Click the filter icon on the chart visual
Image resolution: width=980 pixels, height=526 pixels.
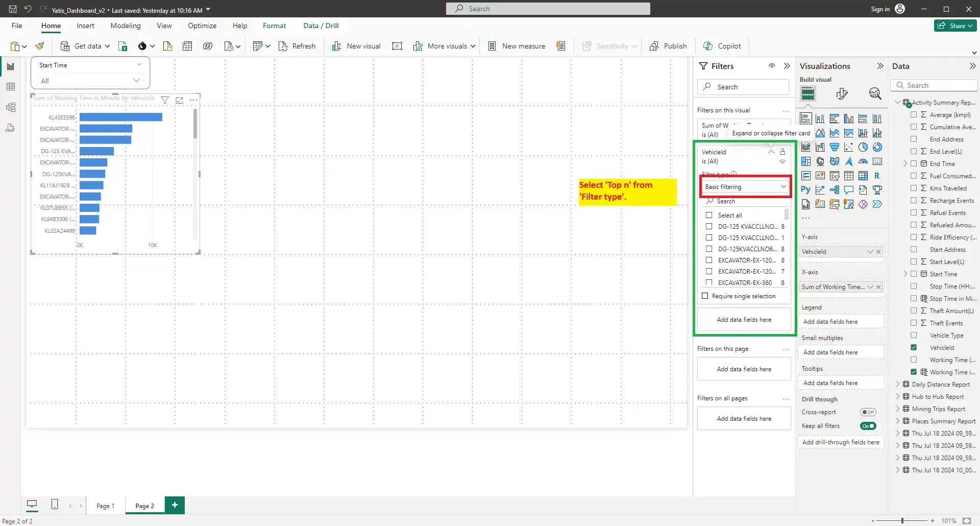coord(165,100)
